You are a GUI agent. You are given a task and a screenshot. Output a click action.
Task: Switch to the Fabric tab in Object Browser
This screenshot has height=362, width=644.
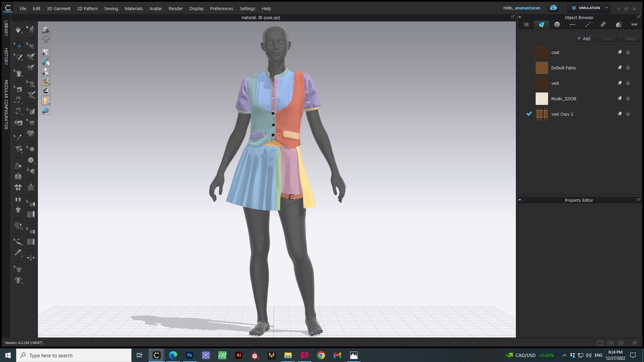541,24
